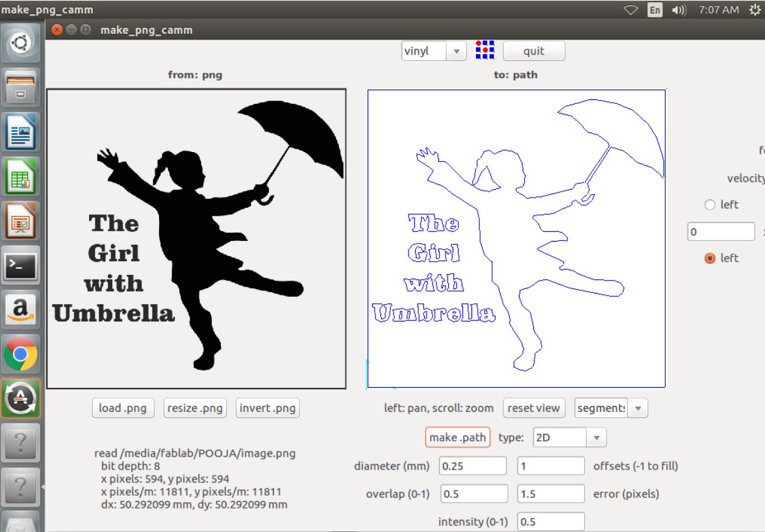Click the quit button
This screenshot has width=765, height=532.
(534, 51)
